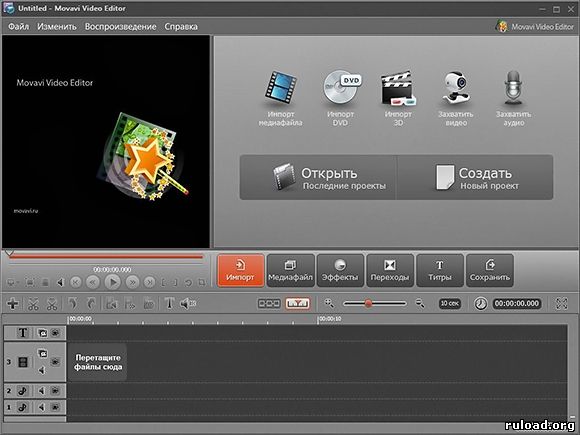Viewport: 580px width, 435px height.
Task: Click the fit-to-window arrows icon
Action: click(562, 304)
